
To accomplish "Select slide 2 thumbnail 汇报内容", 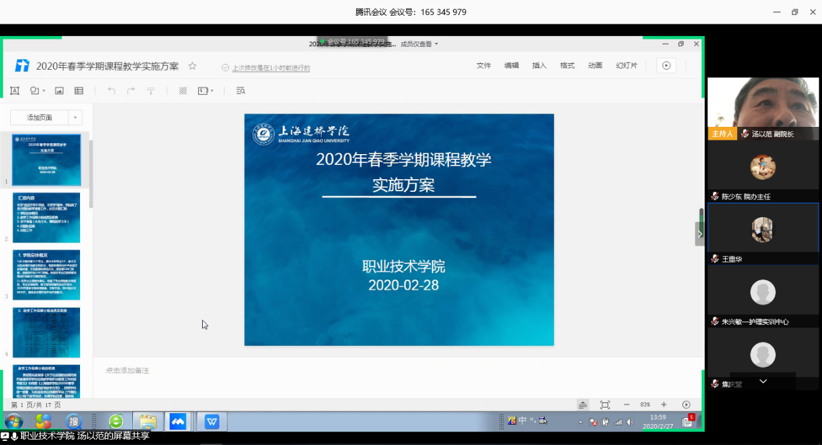I will click(46, 218).
